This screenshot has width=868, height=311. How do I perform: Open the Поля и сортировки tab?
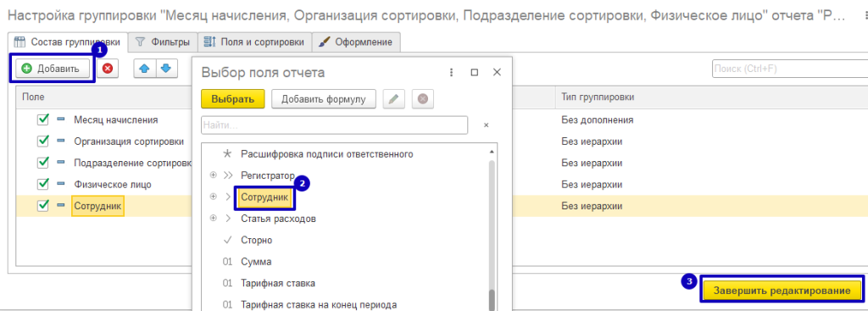[x=254, y=42]
